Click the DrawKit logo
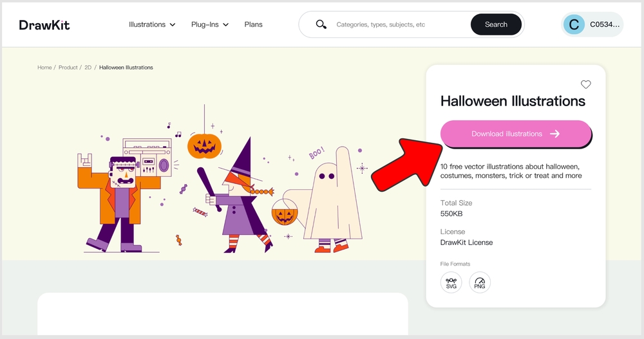644x339 pixels. coord(44,25)
